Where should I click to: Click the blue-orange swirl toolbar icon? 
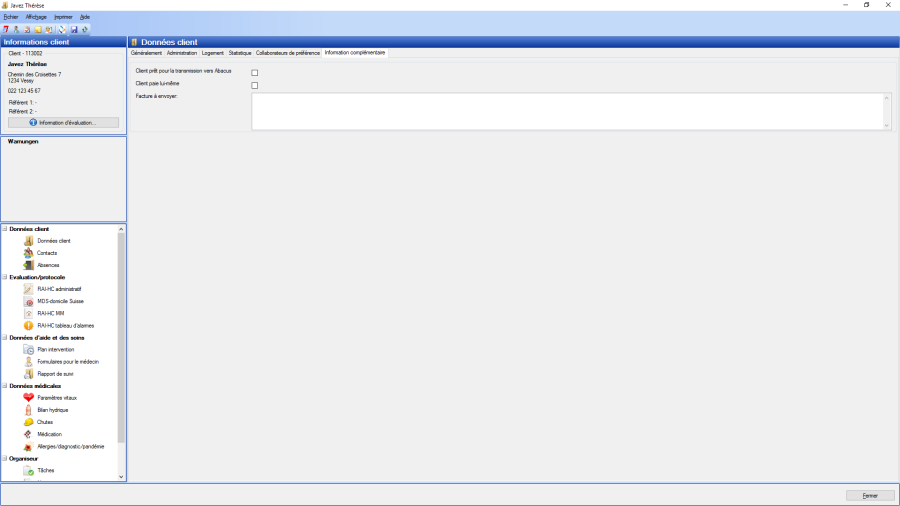(62, 29)
